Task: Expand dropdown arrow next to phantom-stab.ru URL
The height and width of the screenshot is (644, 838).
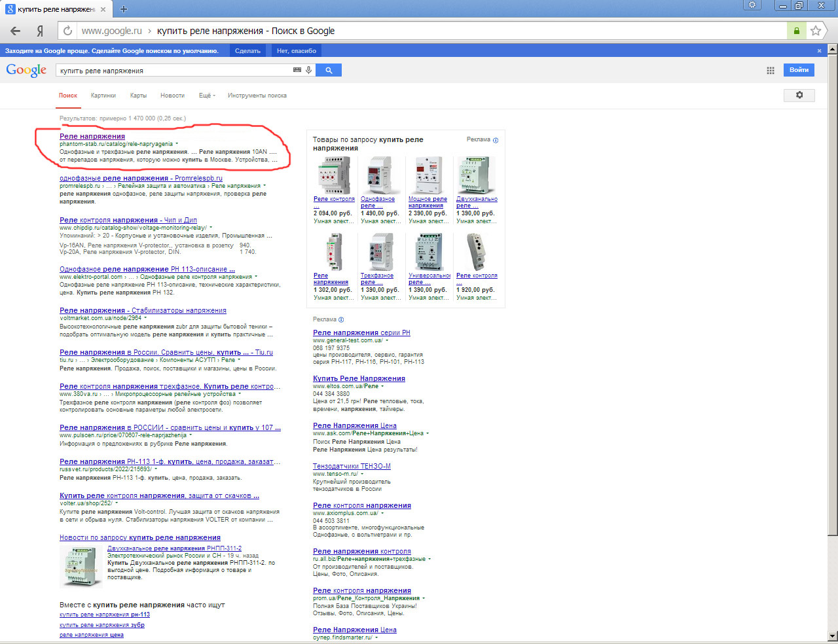Action: coord(177,144)
